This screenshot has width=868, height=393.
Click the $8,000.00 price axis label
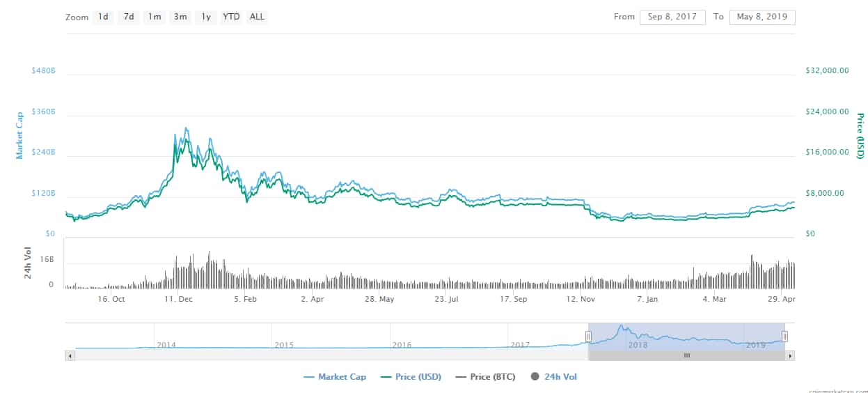pos(825,193)
